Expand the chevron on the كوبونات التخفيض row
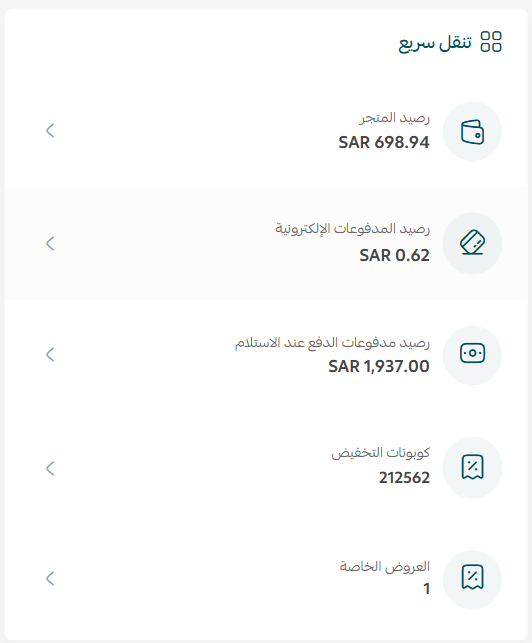Viewport: 532px width, 643px height. click(x=50, y=468)
